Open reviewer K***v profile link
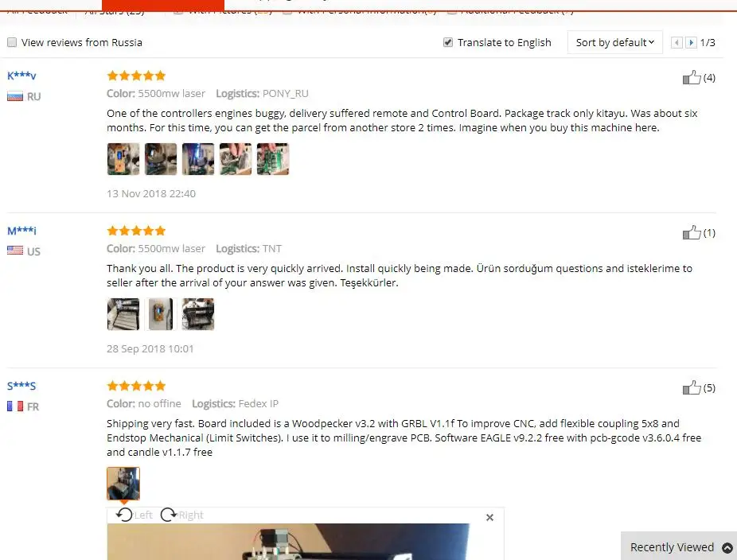The image size is (737, 560). coord(21,76)
